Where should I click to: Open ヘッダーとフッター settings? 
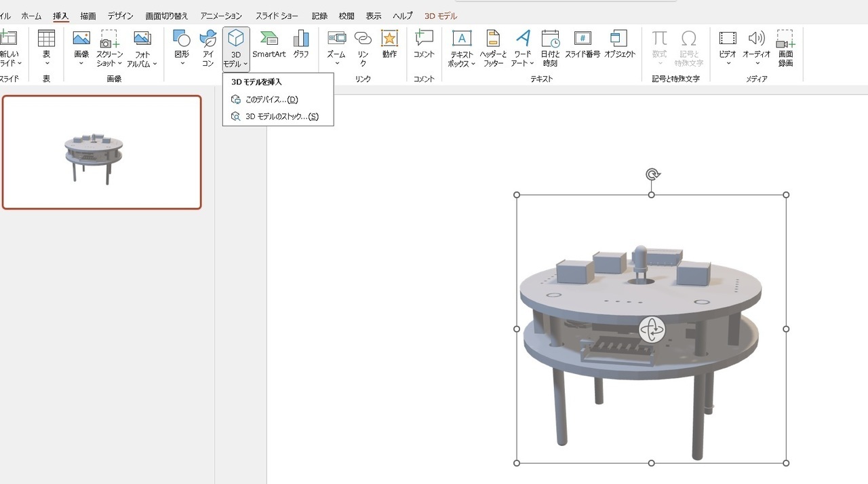pos(493,48)
